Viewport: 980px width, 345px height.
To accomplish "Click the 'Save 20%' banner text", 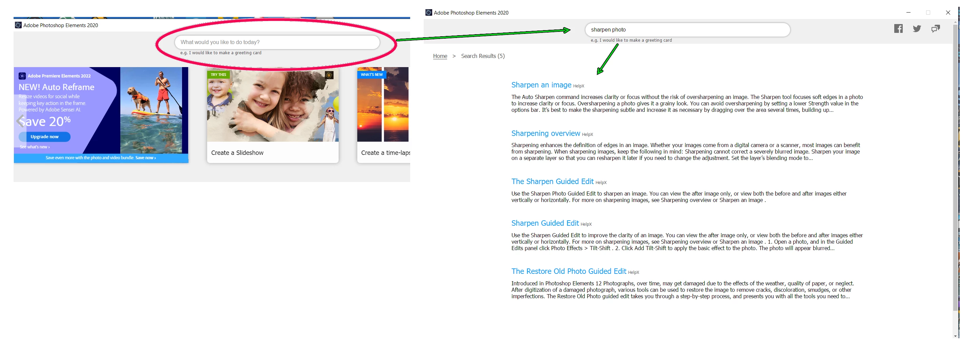I will point(45,121).
